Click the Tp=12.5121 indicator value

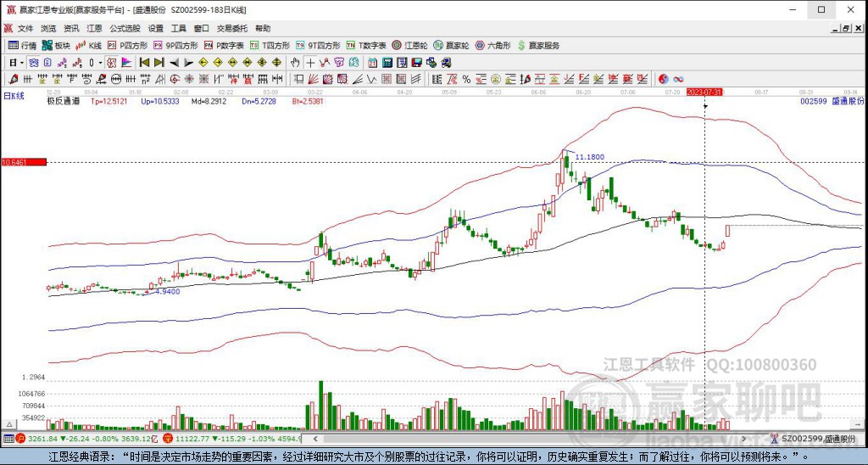point(109,102)
